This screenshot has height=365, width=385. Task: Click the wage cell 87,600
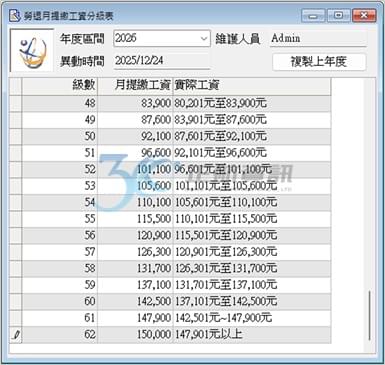[135, 120]
